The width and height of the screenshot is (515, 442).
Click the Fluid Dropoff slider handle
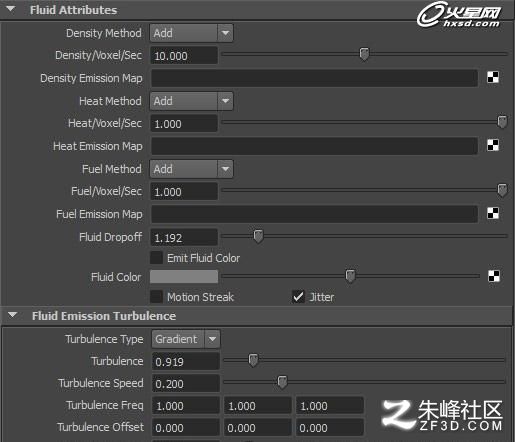[x=258, y=236]
